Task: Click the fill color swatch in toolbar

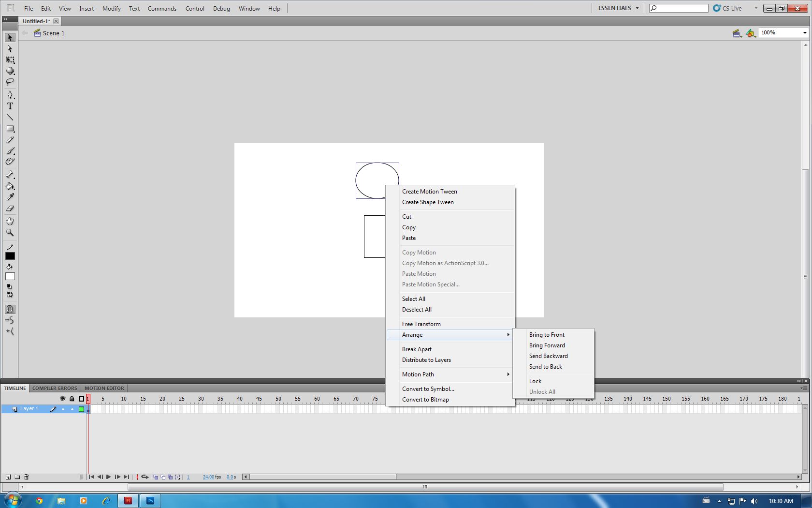Action: [10, 276]
